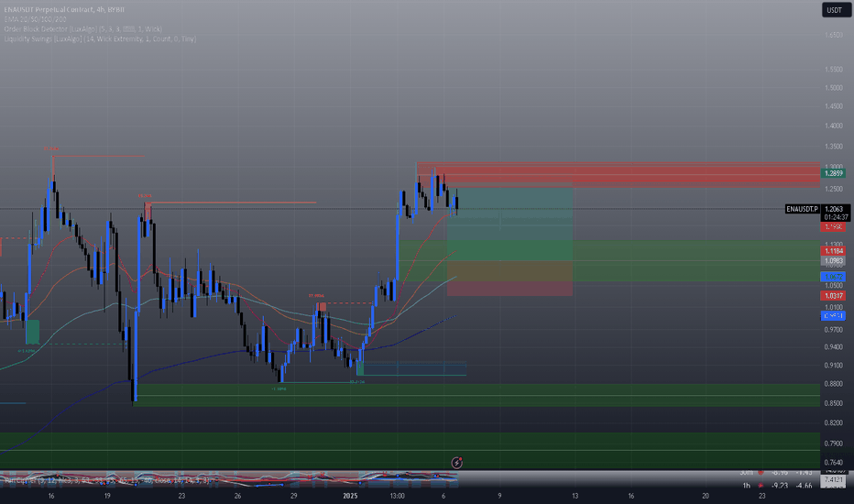Image resolution: width=854 pixels, height=504 pixels.
Task: Click the 1.2063 current price tag
Action: 834,209
